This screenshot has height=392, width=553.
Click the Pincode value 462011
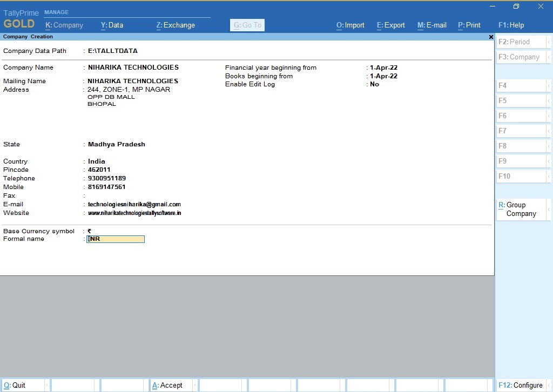point(99,170)
